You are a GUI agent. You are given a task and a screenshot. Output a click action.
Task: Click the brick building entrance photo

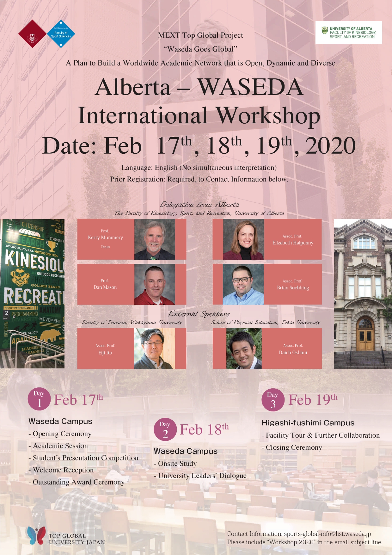363,294
